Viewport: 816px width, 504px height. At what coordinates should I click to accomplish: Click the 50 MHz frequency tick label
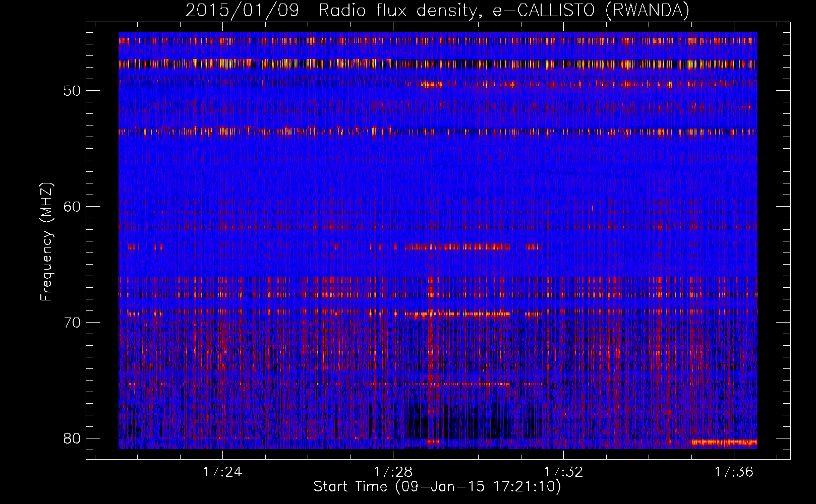(72, 91)
